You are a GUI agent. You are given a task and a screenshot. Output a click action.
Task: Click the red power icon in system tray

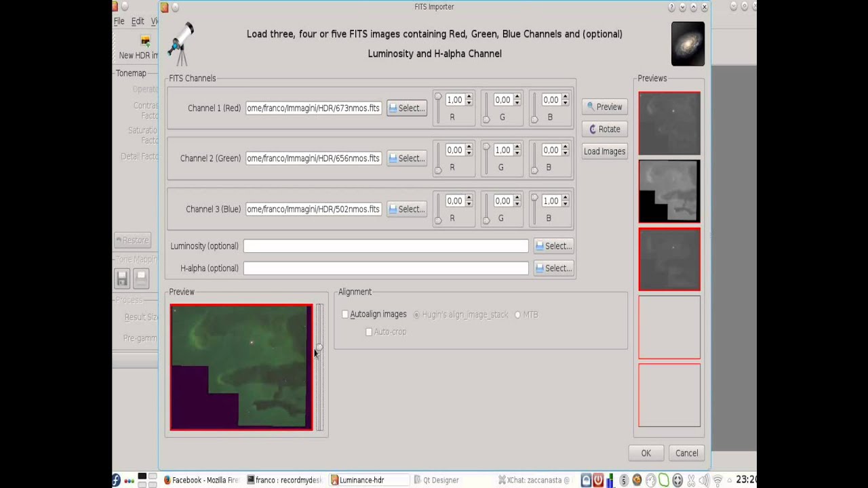598,480
